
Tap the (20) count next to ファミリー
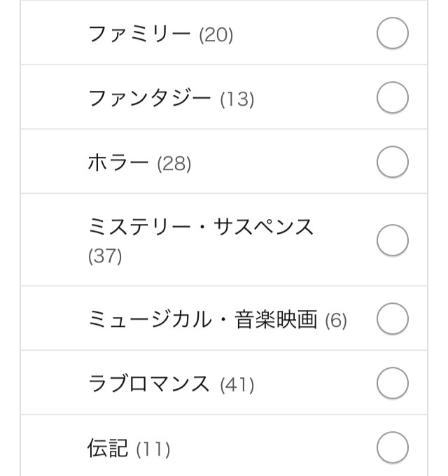tap(216, 35)
